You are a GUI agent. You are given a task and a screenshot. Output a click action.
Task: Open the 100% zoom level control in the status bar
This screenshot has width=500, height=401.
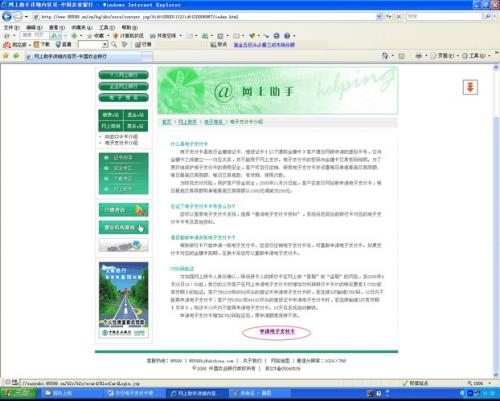coord(479,383)
